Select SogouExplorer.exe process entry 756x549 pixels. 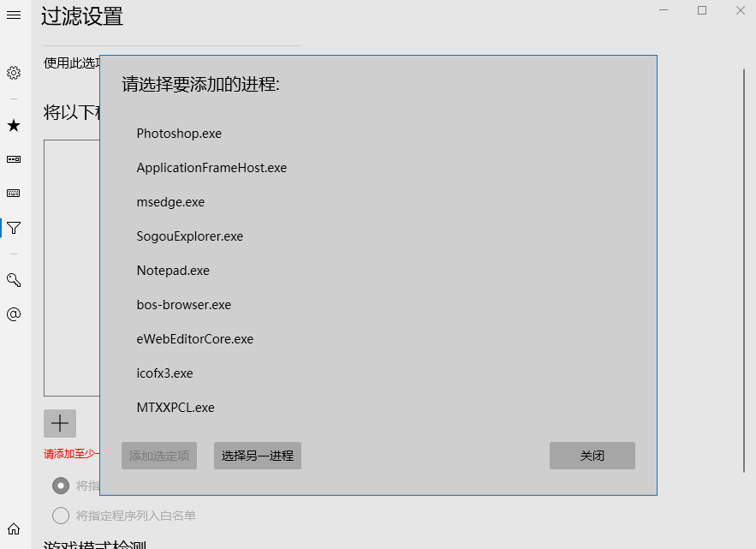(x=189, y=236)
